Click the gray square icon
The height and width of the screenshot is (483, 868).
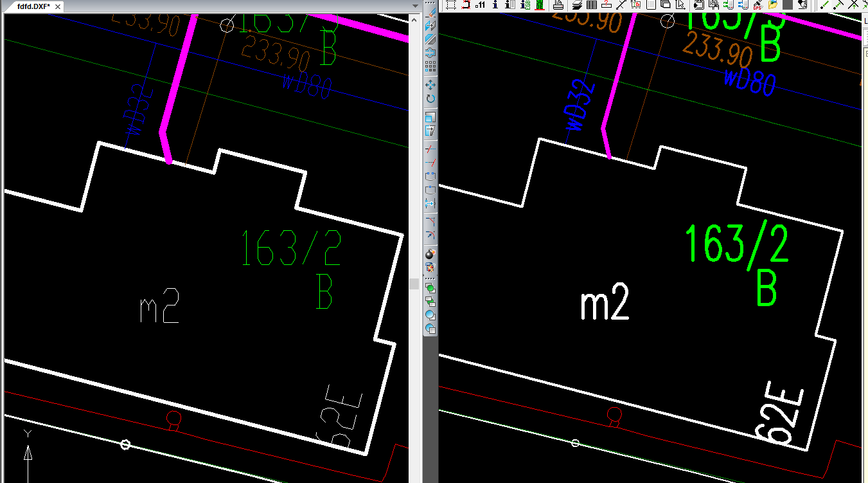coord(787,5)
